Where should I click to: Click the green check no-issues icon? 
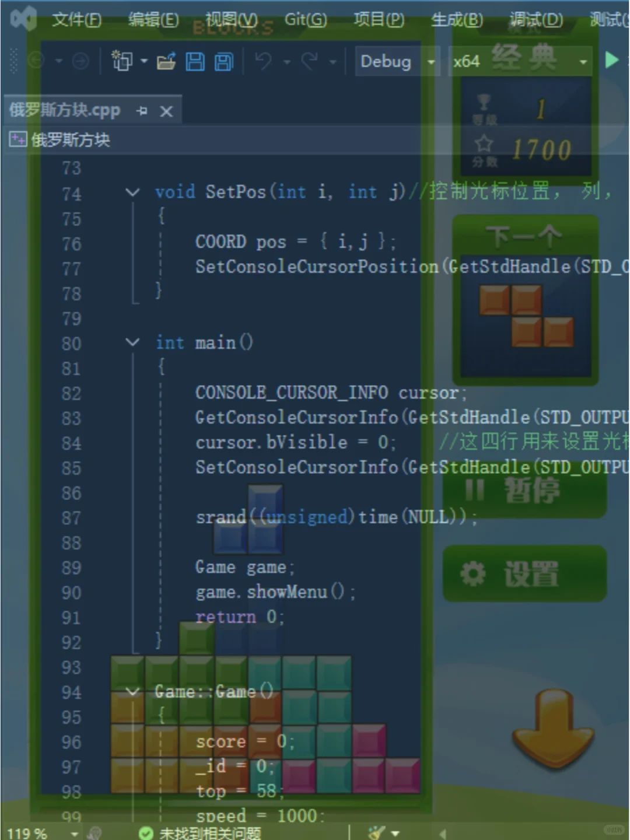pos(146,833)
